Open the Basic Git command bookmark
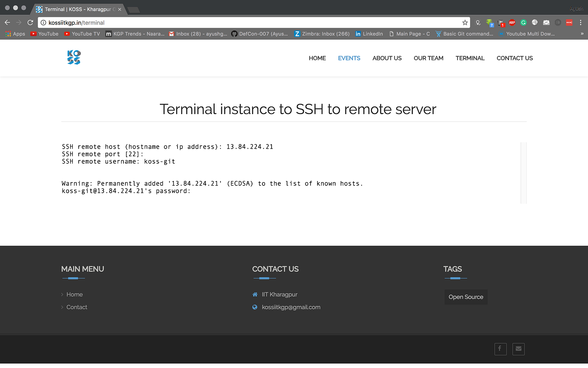Screen dimensions: 588x368 (465, 34)
